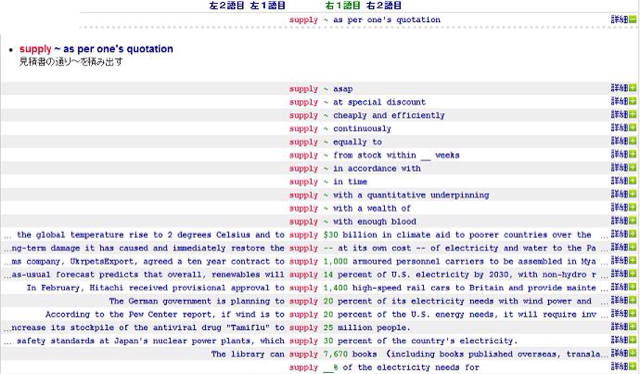Expand 'cheaply and efficiently' with plus icon

pos(633,114)
